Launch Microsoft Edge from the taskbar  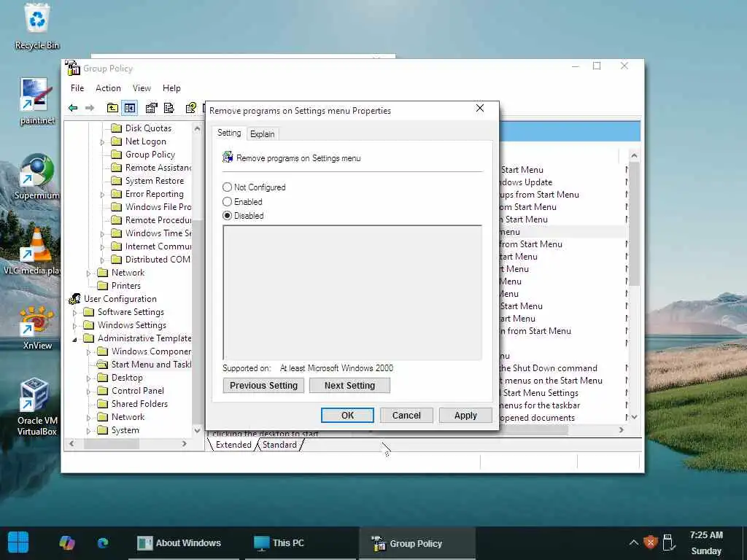click(x=102, y=542)
